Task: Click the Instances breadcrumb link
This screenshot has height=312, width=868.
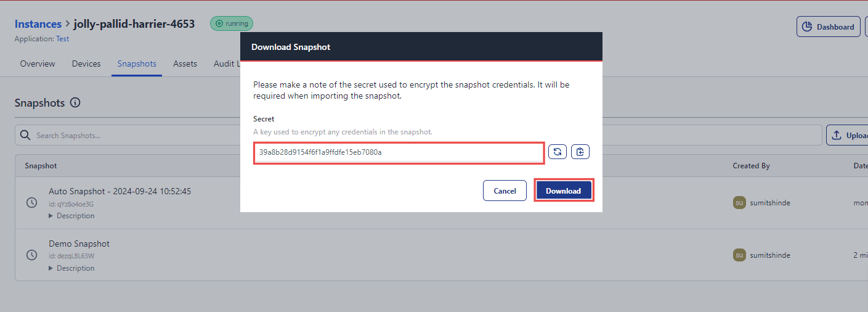Action: pyautogui.click(x=38, y=24)
